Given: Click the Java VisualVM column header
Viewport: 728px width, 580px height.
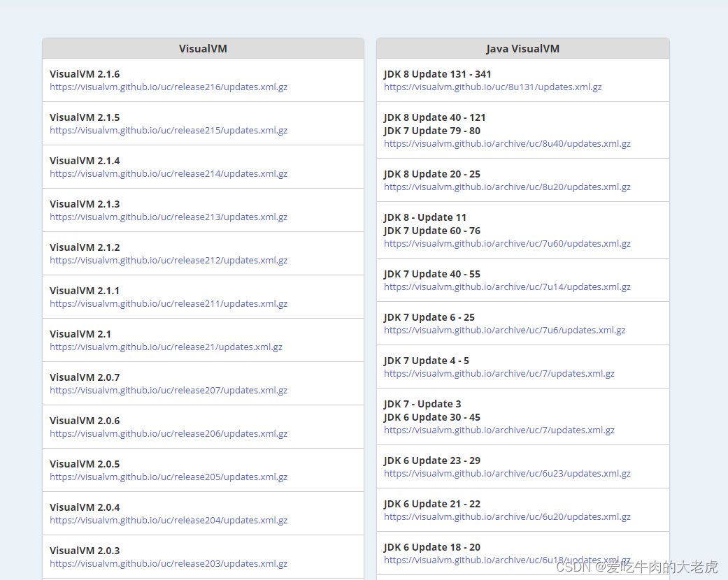Looking at the screenshot, I should (523, 49).
